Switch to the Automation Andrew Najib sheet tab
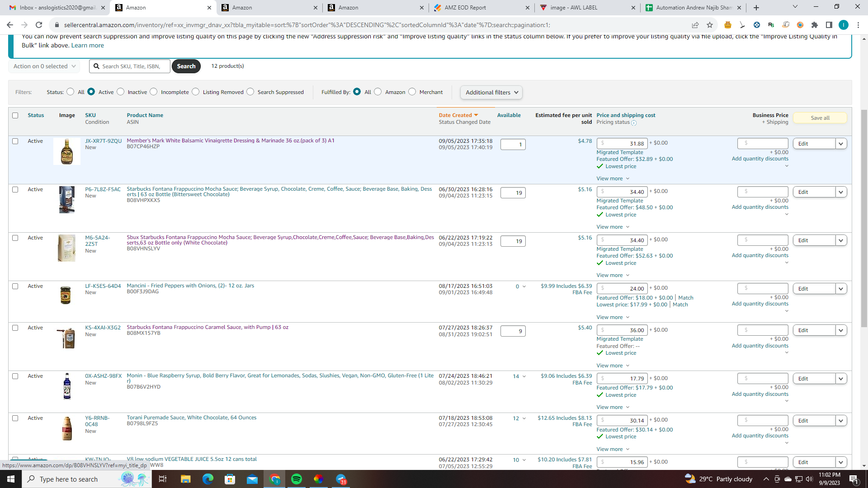The image size is (868, 488). (x=693, y=8)
